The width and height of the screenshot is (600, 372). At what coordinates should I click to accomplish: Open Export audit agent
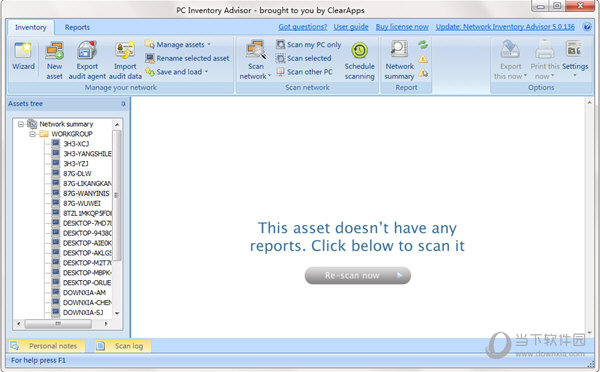(x=87, y=60)
